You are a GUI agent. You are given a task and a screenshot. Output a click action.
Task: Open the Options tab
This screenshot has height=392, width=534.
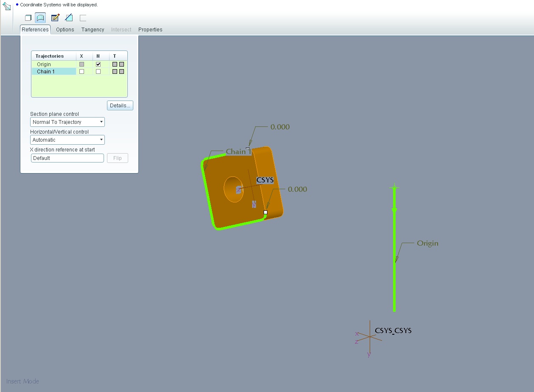65,30
